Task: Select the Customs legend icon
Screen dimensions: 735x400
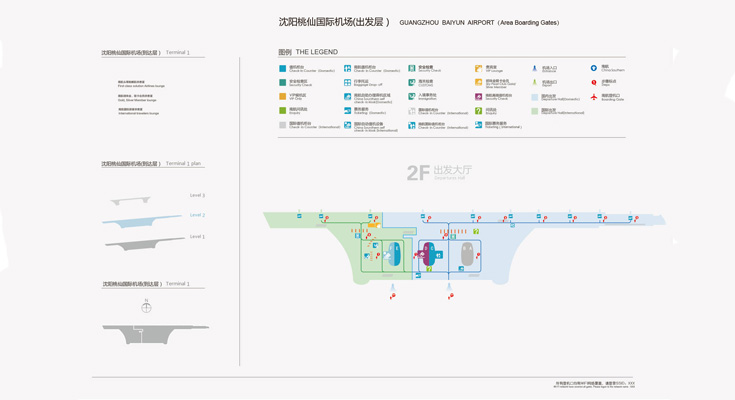Action: click(x=412, y=83)
